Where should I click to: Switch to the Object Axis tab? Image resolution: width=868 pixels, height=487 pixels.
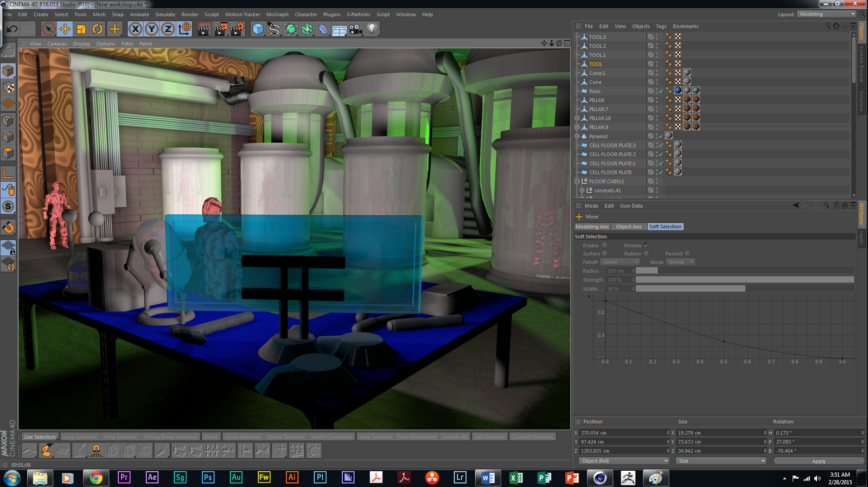point(628,227)
